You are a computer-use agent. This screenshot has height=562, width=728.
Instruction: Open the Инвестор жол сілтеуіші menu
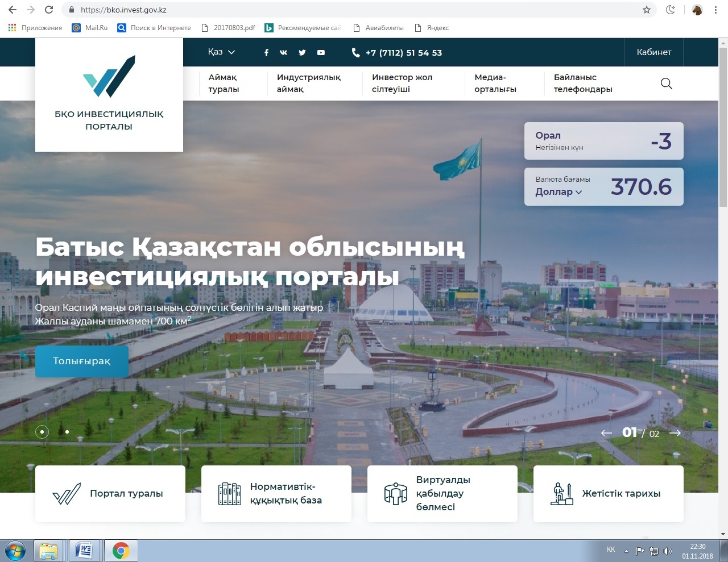click(402, 84)
